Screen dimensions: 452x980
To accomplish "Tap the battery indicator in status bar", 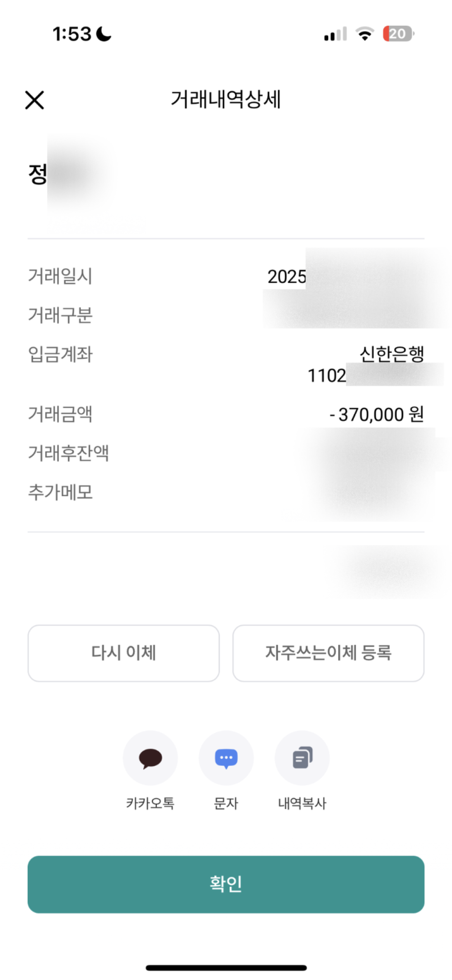I will click(398, 34).
